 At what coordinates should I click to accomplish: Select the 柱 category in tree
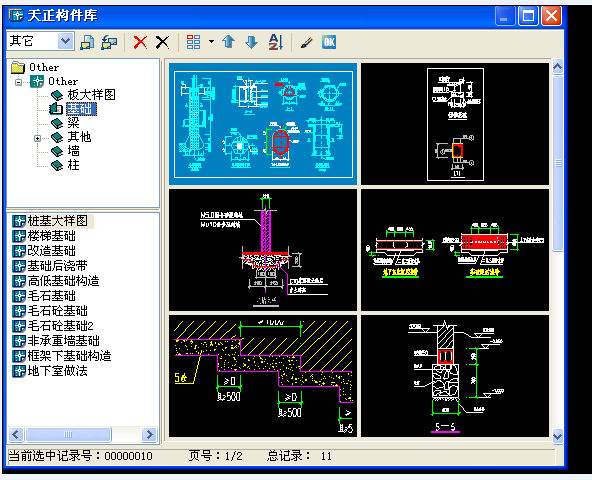(74, 165)
